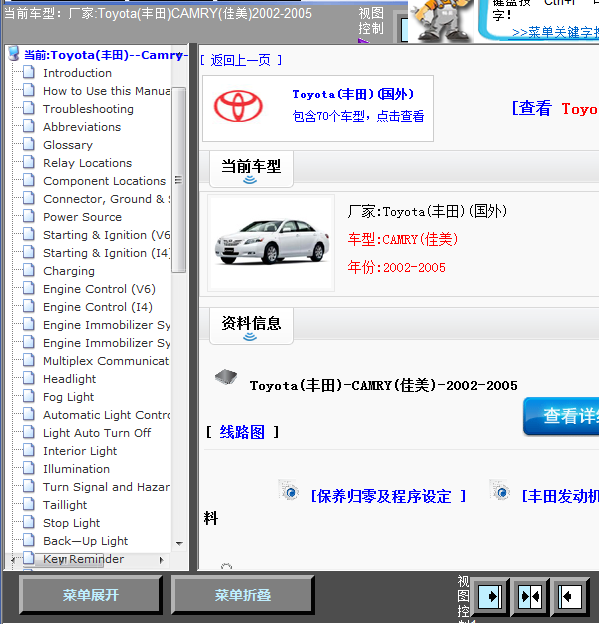The width and height of the screenshot is (599, 624).
Task: Open Connector, Ground & entry
Action: [107, 199]
